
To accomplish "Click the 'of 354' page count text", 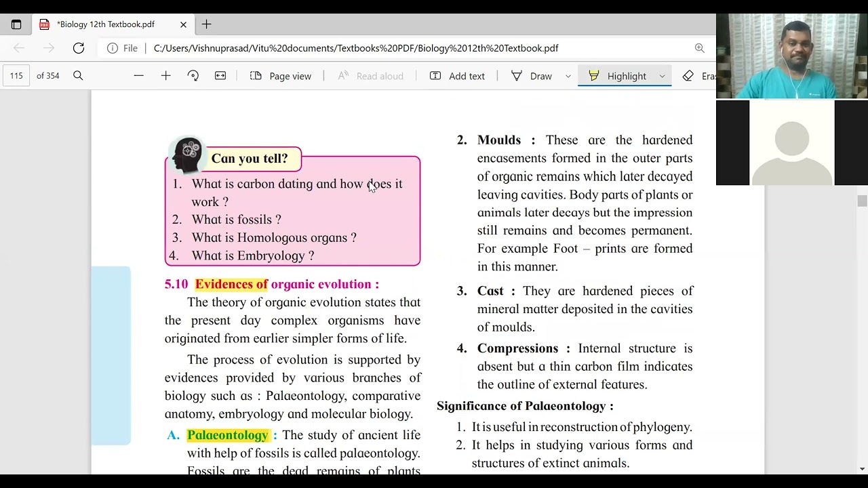I will (x=48, y=76).
